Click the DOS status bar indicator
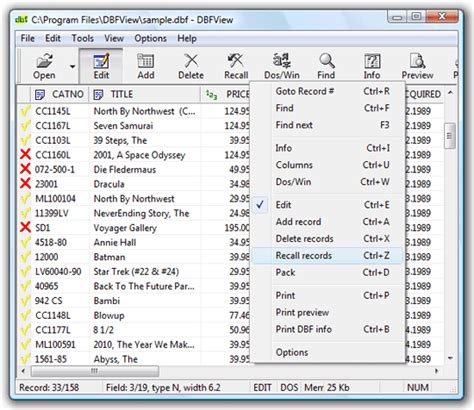474x410 pixels. [x=289, y=388]
